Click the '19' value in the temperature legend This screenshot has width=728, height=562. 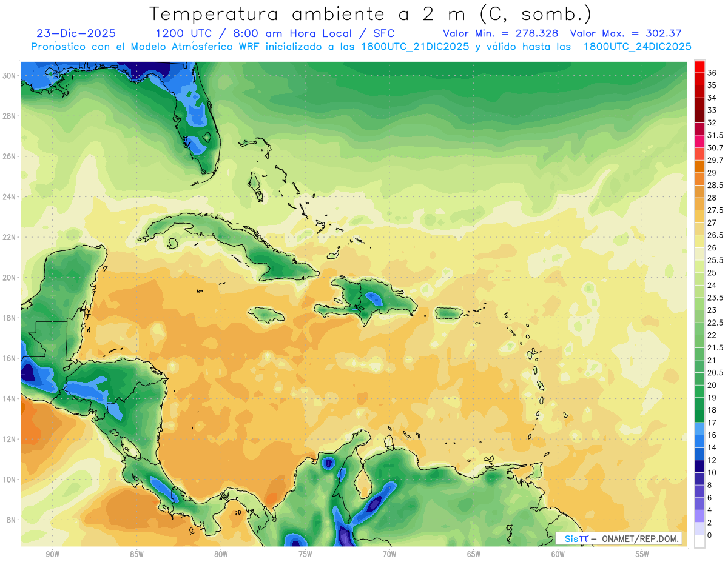point(712,397)
